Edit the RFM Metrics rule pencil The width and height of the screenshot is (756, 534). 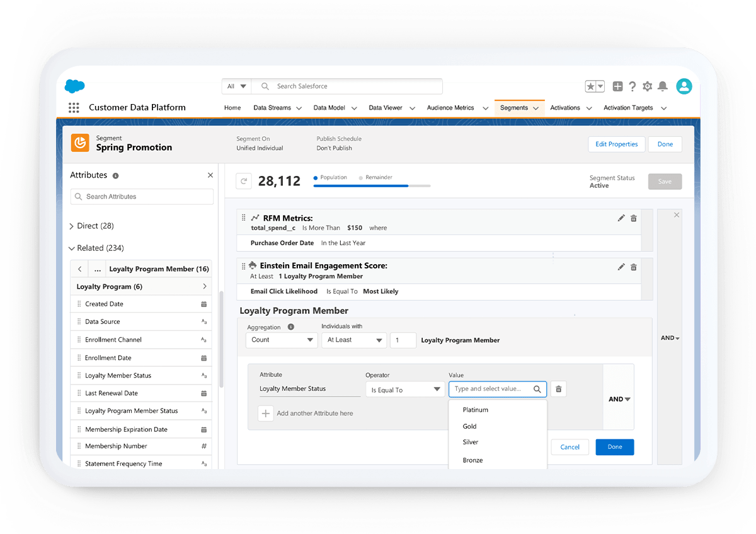621,218
